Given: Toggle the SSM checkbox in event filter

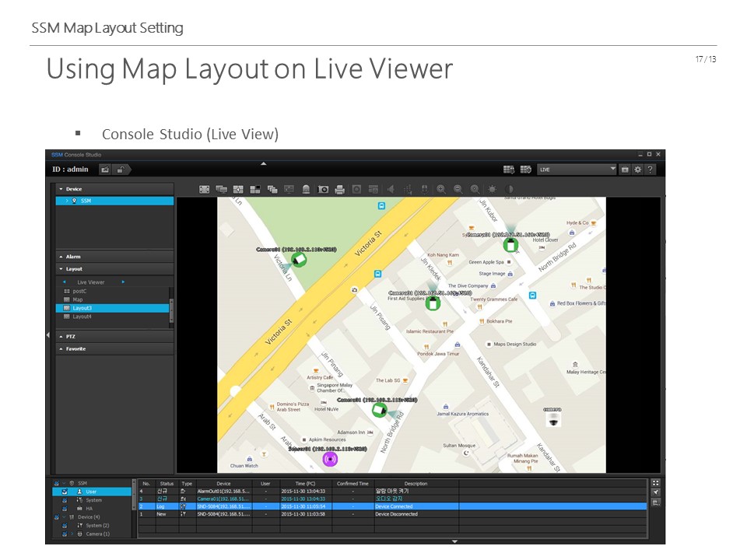Looking at the screenshot, I should point(57,483).
